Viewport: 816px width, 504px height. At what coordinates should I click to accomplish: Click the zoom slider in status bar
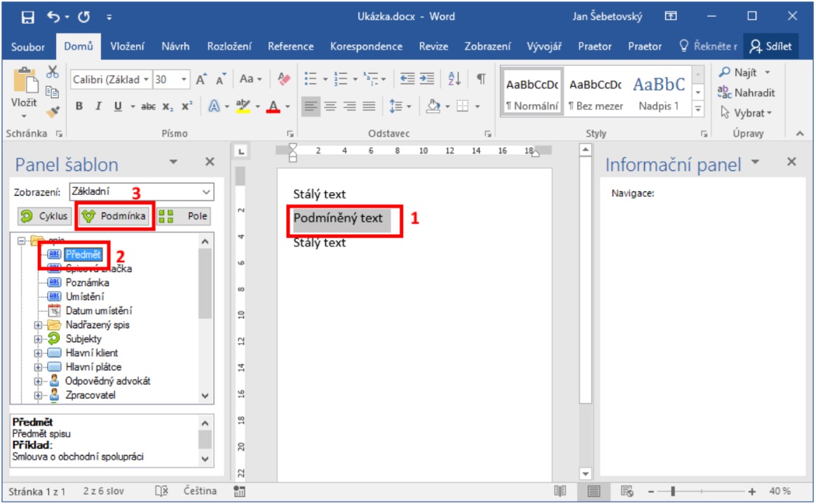pos(672,491)
